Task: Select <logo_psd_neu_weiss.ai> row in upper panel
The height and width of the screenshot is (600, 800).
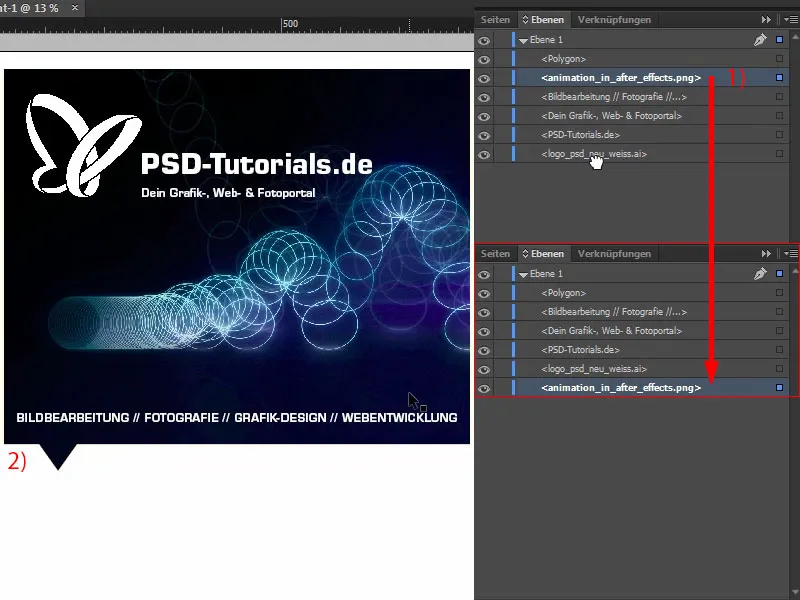Action: click(x=633, y=154)
